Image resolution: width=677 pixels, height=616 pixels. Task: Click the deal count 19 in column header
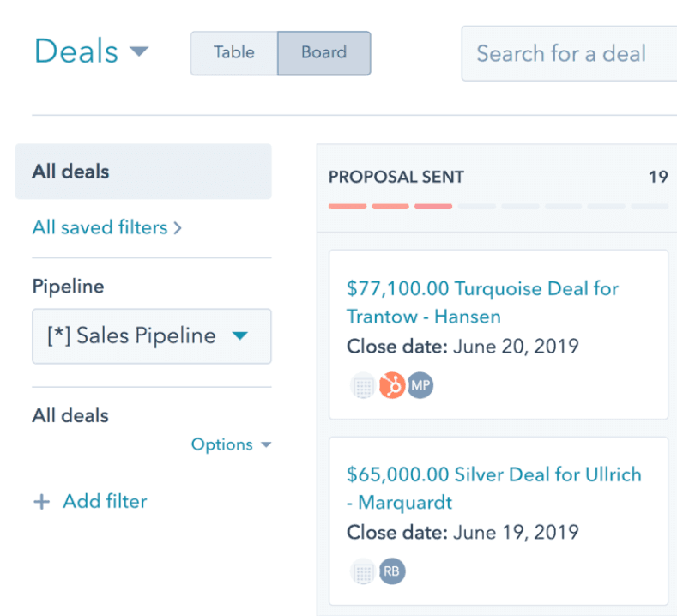point(657,178)
